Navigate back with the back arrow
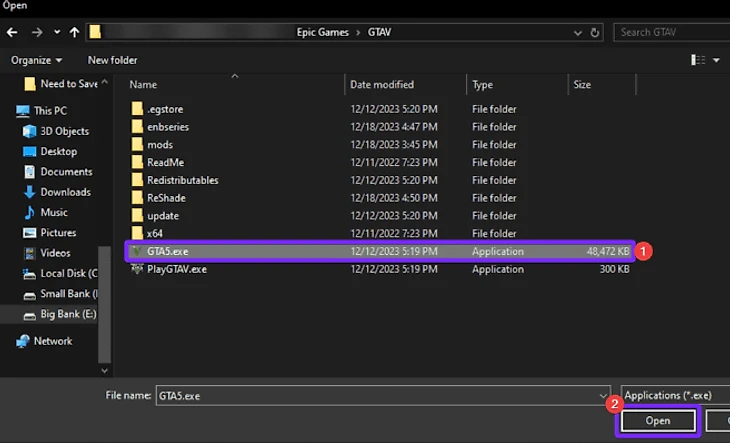 point(11,32)
